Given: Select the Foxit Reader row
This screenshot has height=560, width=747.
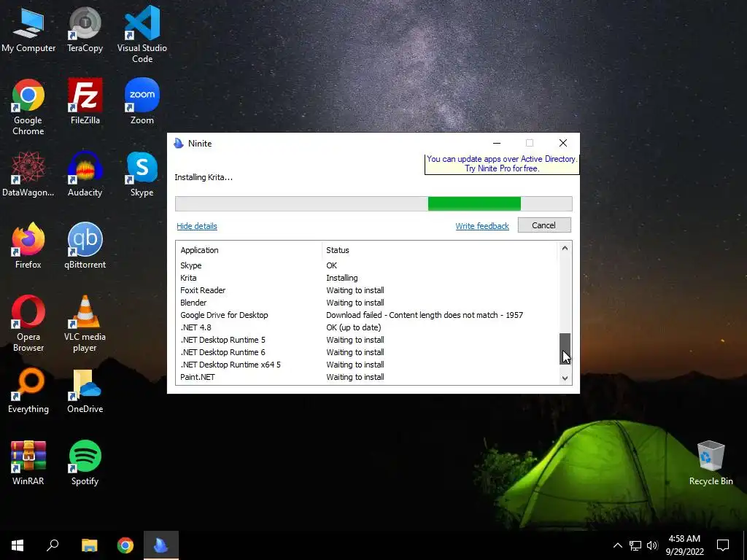Looking at the screenshot, I should [367, 290].
